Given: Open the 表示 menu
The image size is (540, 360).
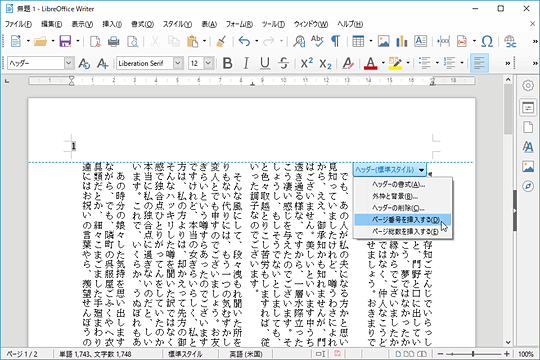Looking at the screenshot, I should coord(82,24).
